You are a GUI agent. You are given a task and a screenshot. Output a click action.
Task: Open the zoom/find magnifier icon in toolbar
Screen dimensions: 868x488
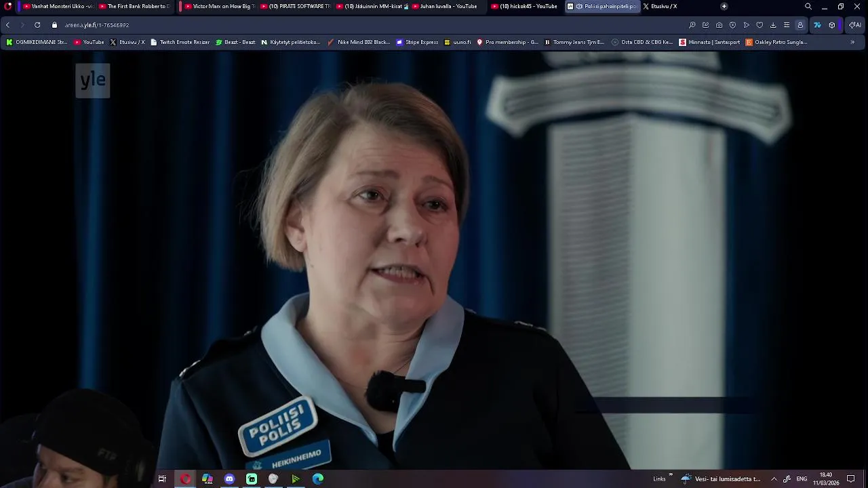pyautogui.click(x=692, y=25)
